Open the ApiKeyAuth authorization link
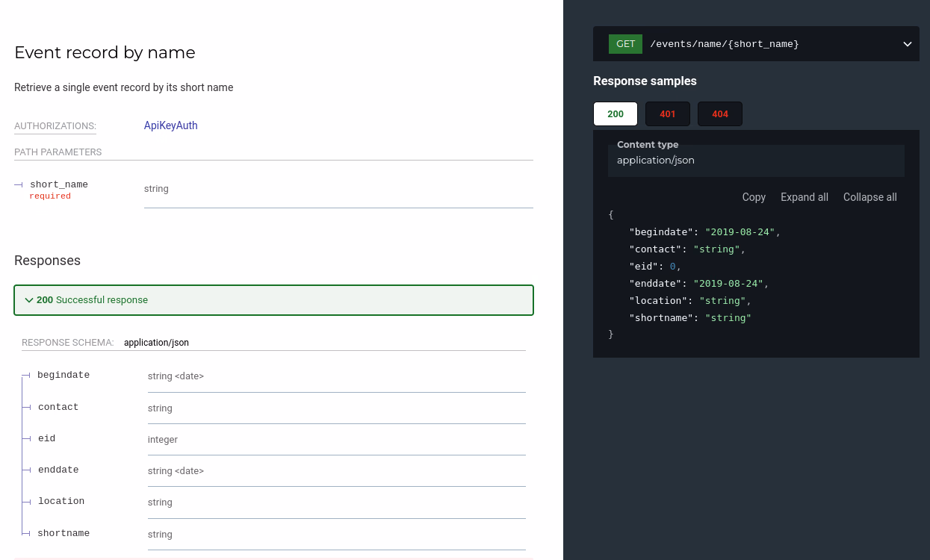The image size is (930, 560). coord(170,125)
